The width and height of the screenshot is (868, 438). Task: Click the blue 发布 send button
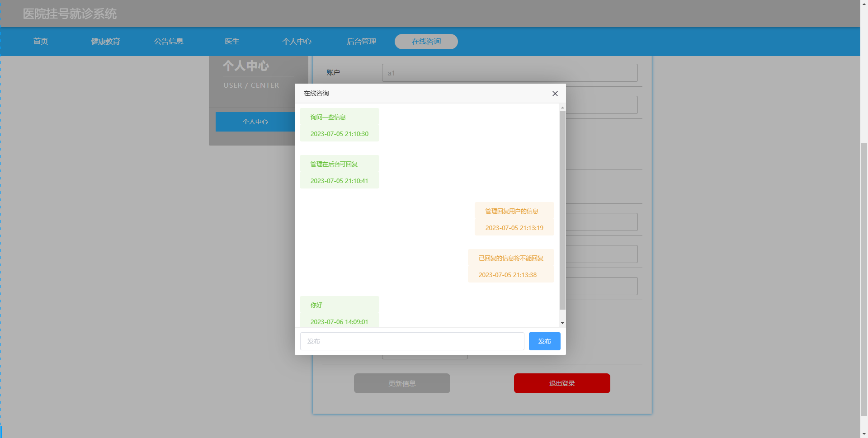coord(544,341)
